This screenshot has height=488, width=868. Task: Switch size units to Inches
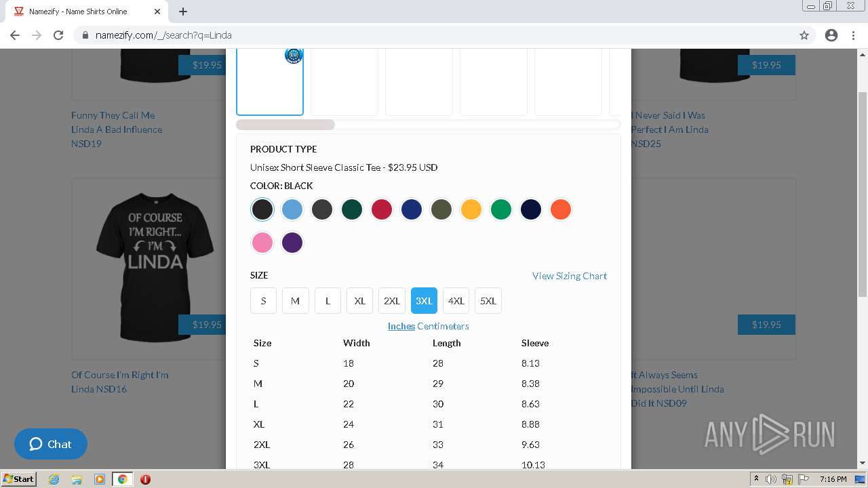[x=401, y=326]
